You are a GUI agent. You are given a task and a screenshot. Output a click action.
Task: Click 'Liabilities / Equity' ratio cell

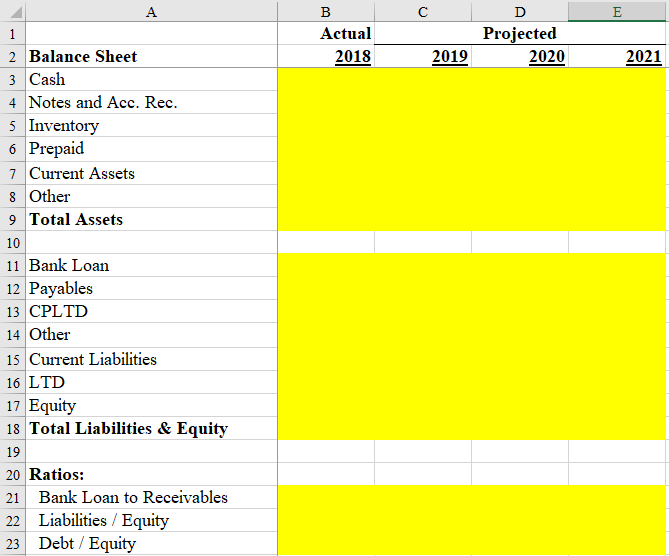tap(151, 521)
